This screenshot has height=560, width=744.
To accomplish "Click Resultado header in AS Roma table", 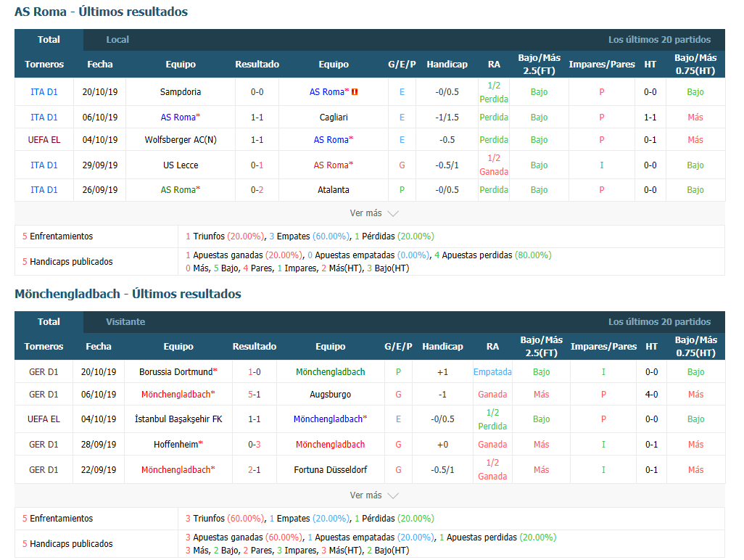I will pos(257,65).
